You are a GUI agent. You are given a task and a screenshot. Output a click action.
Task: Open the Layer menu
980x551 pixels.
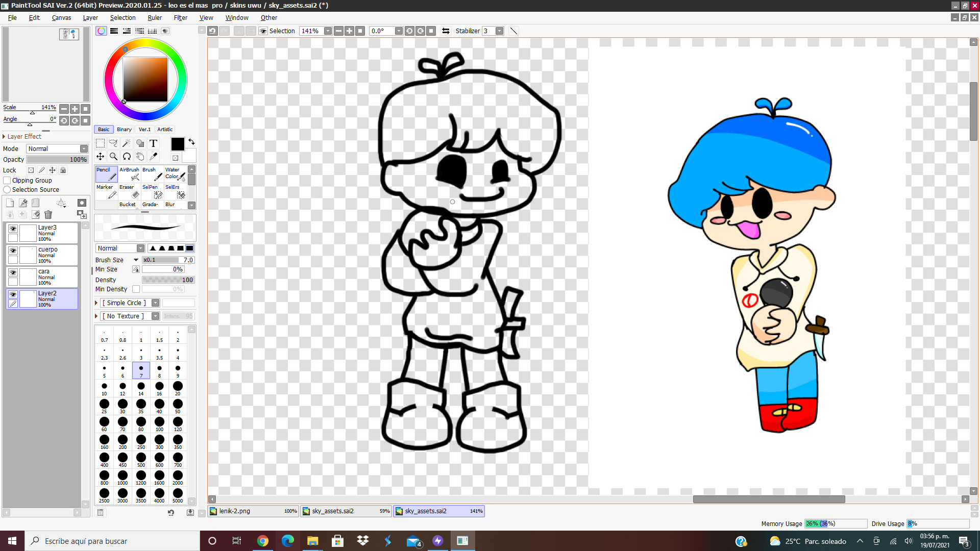tap(90, 18)
